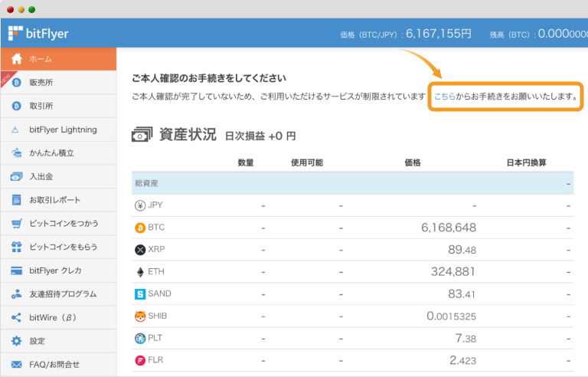Image resolution: width=588 pixels, height=377 pixels.
Task: Click the SAND row label
Action: [x=159, y=293]
